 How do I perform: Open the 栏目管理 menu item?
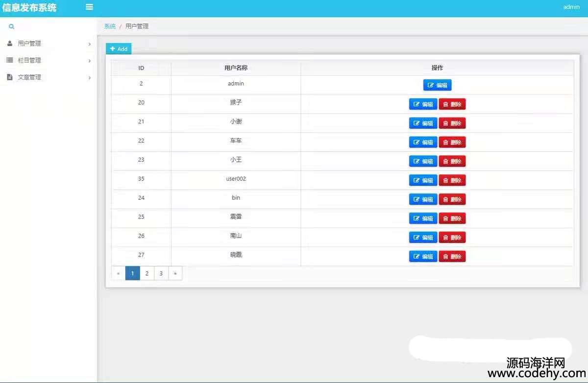point(29,60)
